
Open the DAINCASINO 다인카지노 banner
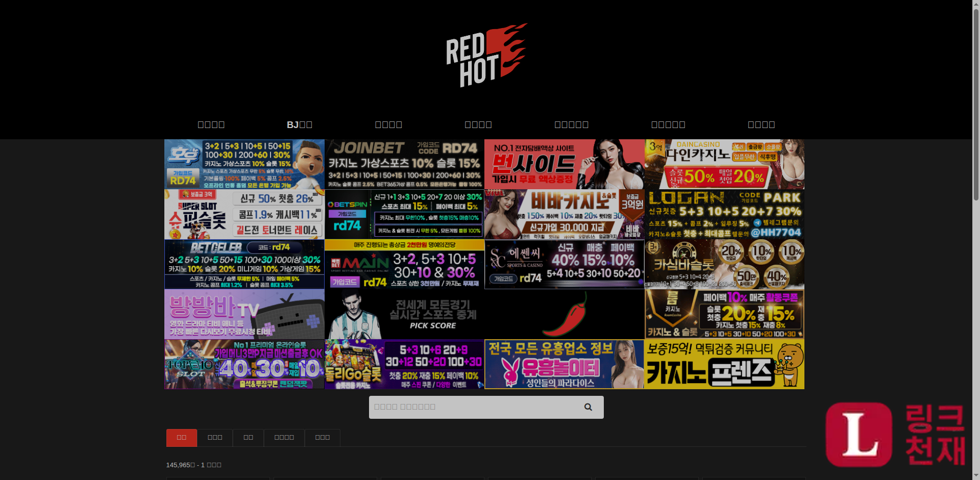click(724, 164)
